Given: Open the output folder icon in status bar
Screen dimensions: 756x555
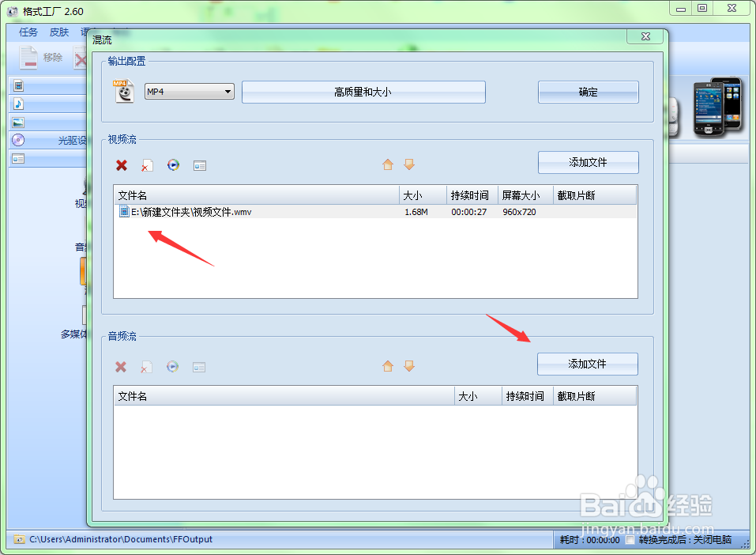Looking at the screenshot, I should click(19, 539).
